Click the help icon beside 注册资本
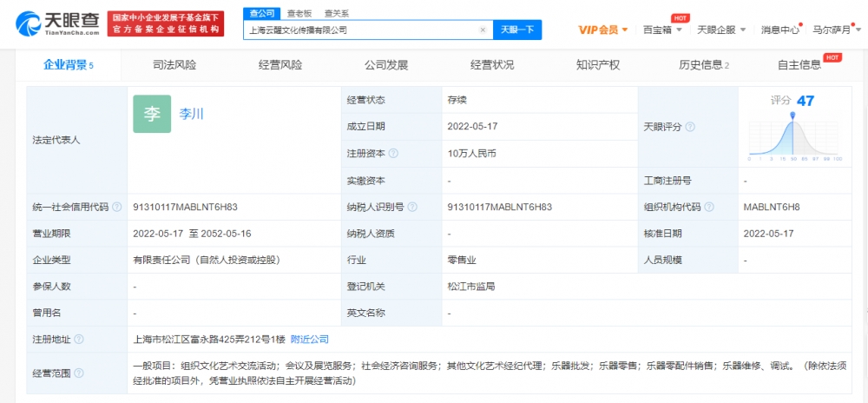The height and width of the screenshot is (403, 868). click(393, 154)
